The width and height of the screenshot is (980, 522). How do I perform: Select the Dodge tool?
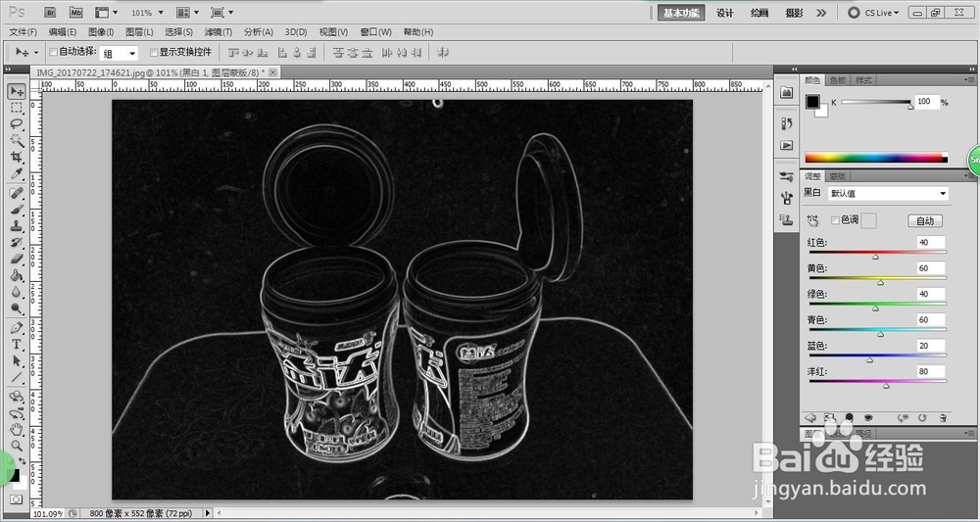click(x=17, y=308)
